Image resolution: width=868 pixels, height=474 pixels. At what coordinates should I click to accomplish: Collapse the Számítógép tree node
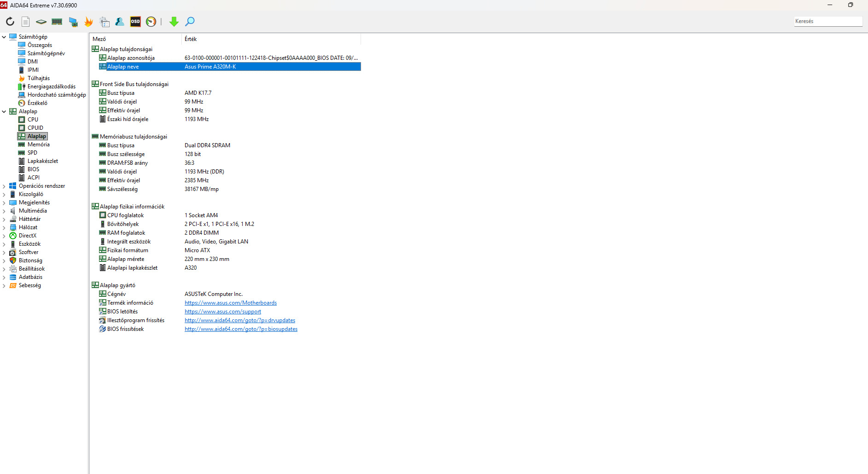(4, 37)
